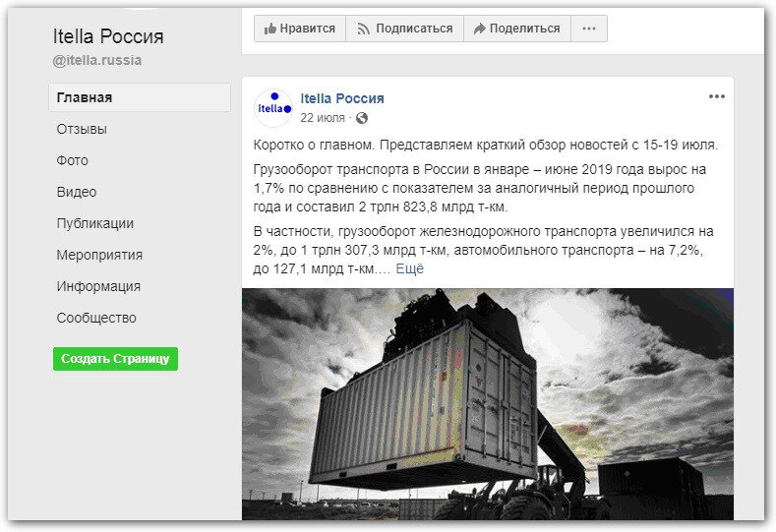Open the post options three-dot menu
This screenshot has width=776, height=532.
point(717,96)
